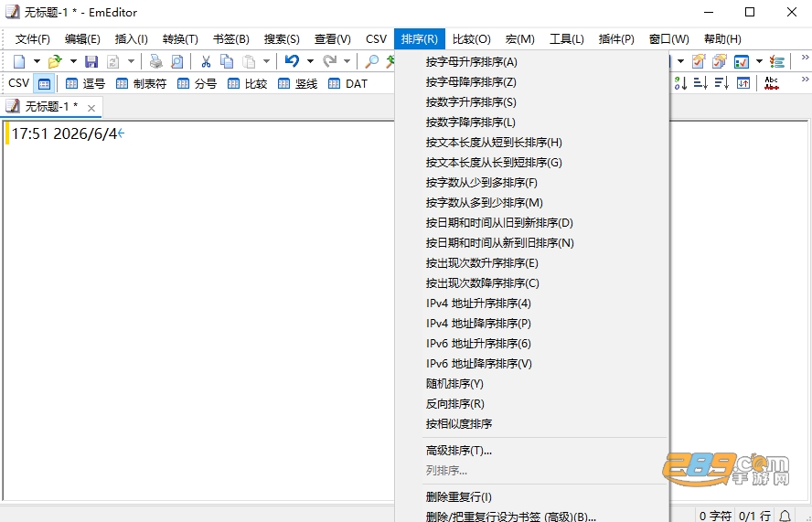Toggle 制表符 tab-separated mode
This screenshot has height=522, width=812.
pyautogui.click(x=141, y=83)
